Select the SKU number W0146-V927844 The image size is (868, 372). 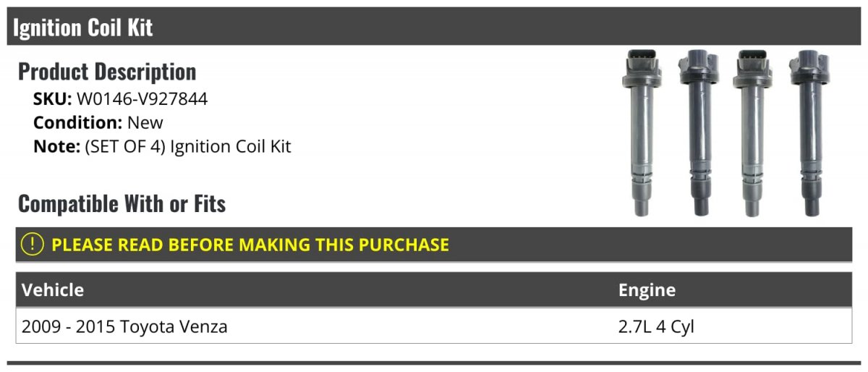click(142, 99)
